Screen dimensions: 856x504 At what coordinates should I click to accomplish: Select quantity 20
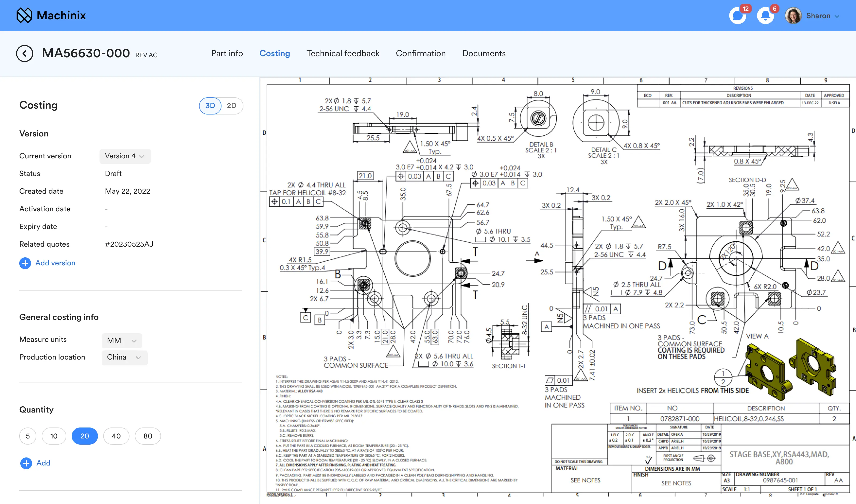(x=85, y=436)
